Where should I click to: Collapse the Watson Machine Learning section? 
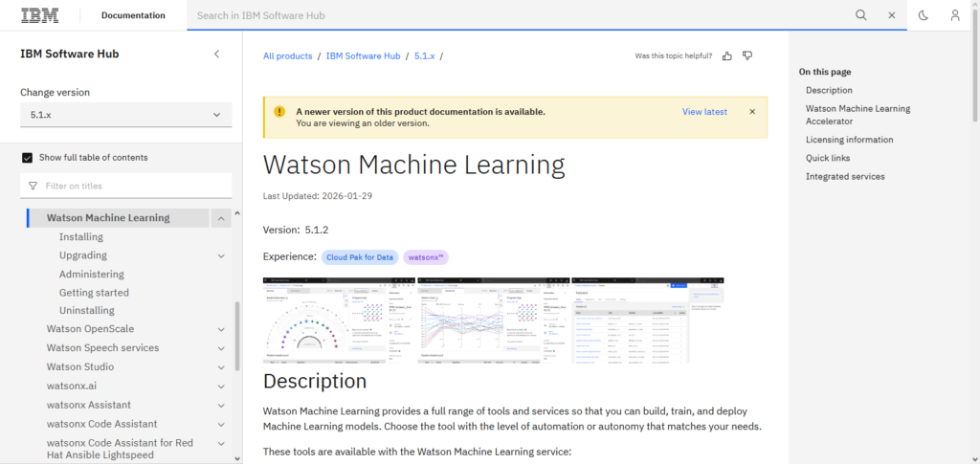point(221,218)
